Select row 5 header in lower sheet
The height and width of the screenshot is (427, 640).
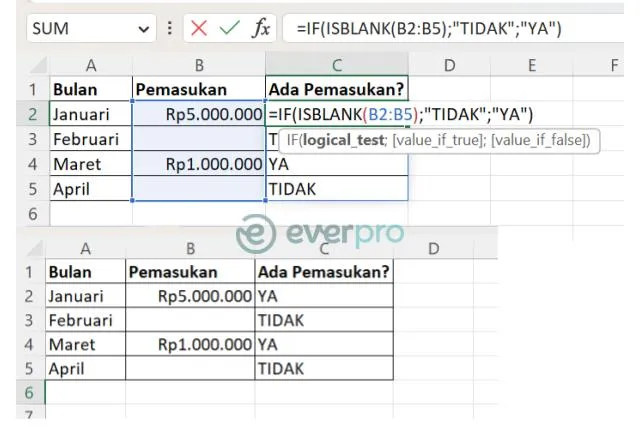tap(29, 369)
